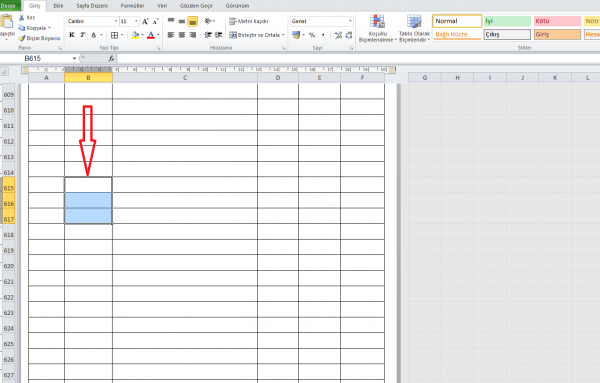Open the Name Box dropdown arrow
Image resolution: width=600 pixels, height=383 pixels.
coord(74,59)
